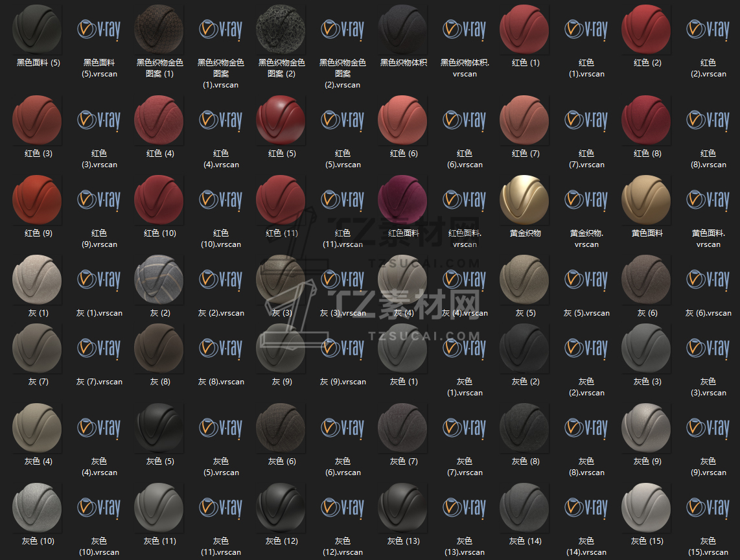740x560 pixels.
Task: Click the 红色 (1).vrscan V-Ray icon
Action: click(586, 29)
